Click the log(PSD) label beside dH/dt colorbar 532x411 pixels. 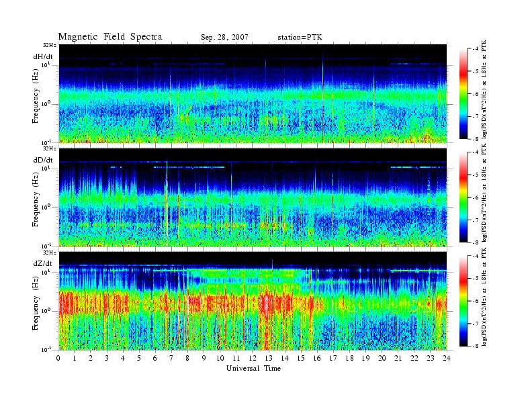[x=484, y=89]
